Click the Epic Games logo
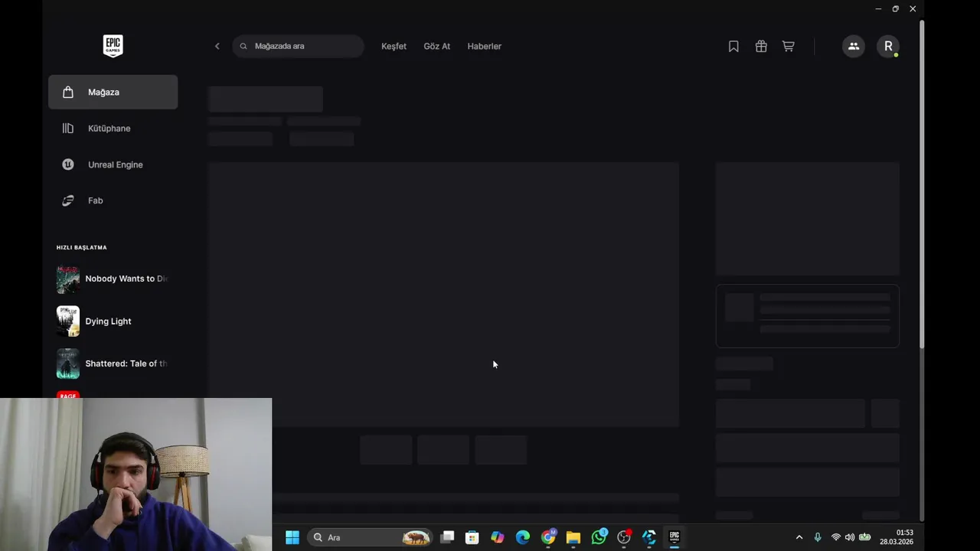Screen dimensions: 980x551 (113, 46)
